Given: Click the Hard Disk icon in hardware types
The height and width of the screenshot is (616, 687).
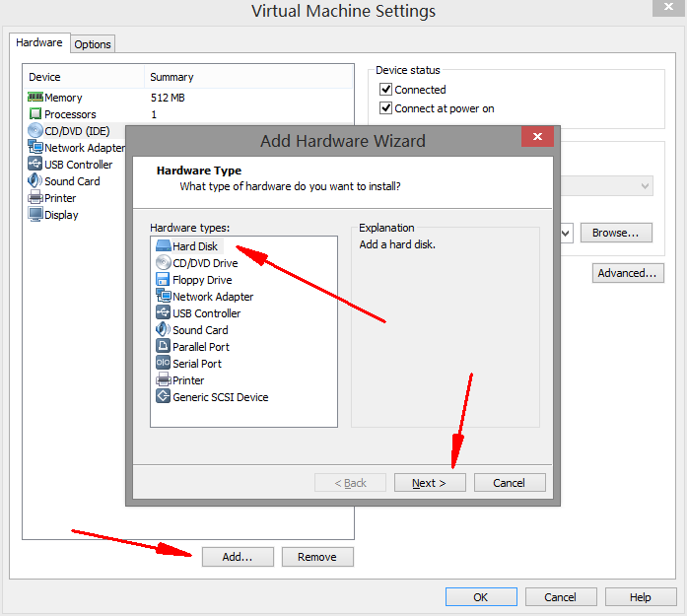Looking at the screenshot, I should (x=163, y=246).
